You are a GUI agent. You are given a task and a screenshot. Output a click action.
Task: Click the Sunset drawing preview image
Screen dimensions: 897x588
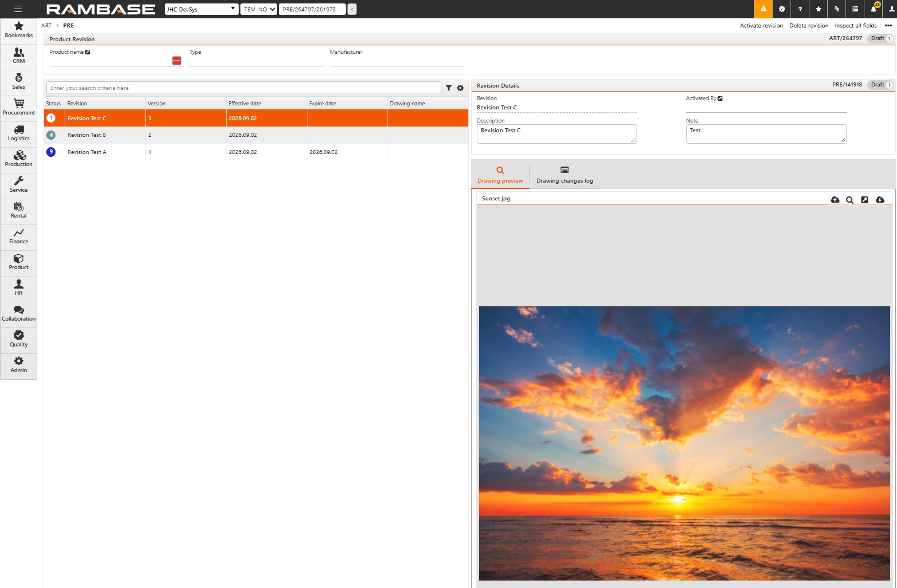(x=685, y=443)
